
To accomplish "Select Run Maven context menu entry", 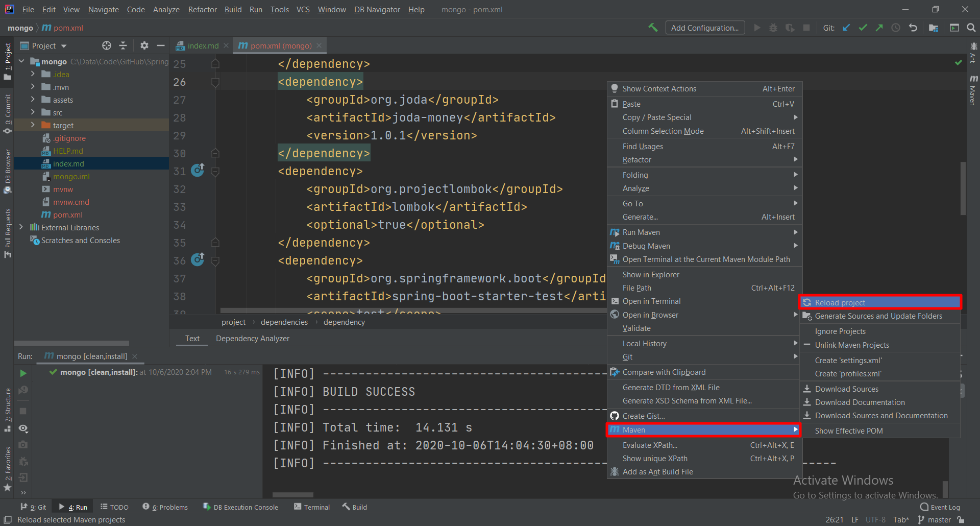I will 704,232.
